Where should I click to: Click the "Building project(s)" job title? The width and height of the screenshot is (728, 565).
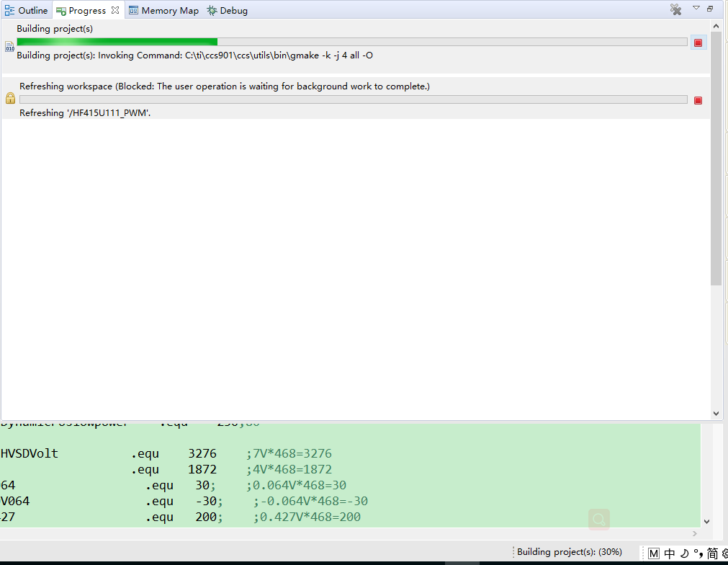click(x=55, y=28)
